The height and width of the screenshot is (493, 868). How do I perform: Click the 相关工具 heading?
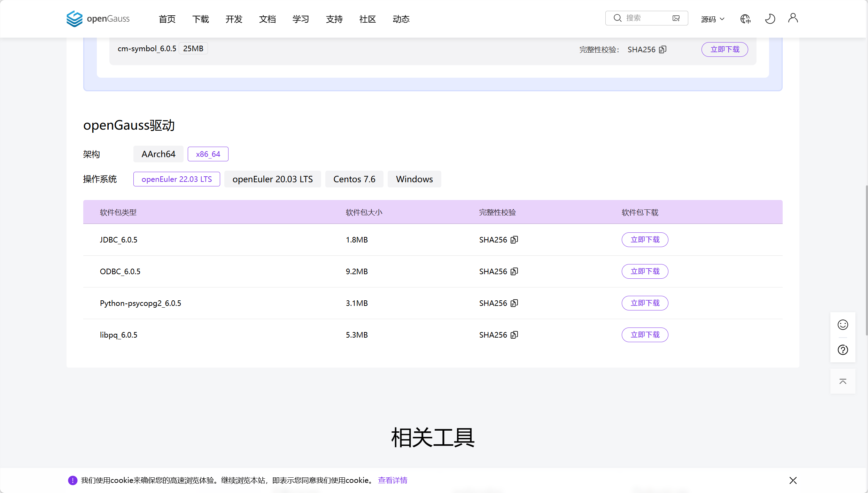click(433, 438)
